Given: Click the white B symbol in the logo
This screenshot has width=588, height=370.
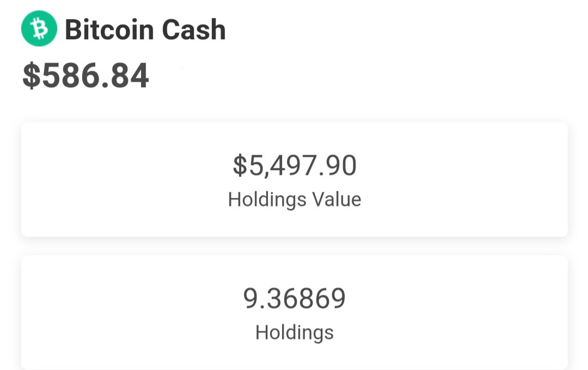Looking at the screenshot, I should [x=39, y=29].
